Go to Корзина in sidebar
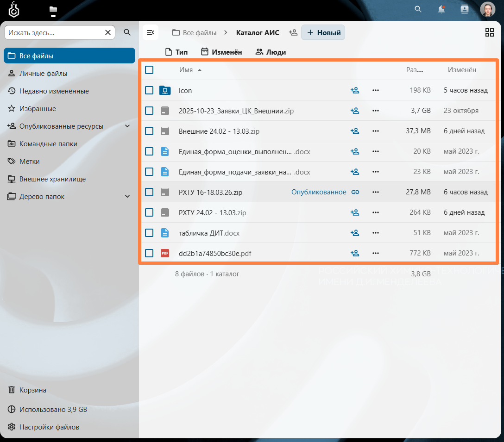 pos(32,390)
